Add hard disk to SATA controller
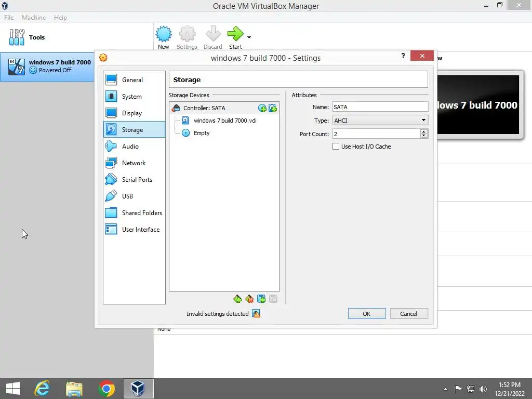The width and height of the screenshot is (532, 399). 273,108
